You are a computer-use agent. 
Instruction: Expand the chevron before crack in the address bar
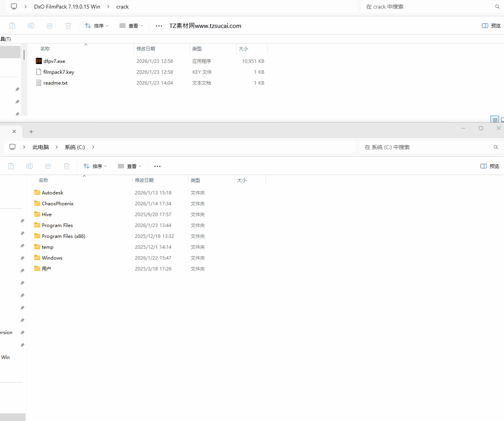point(108,7)
